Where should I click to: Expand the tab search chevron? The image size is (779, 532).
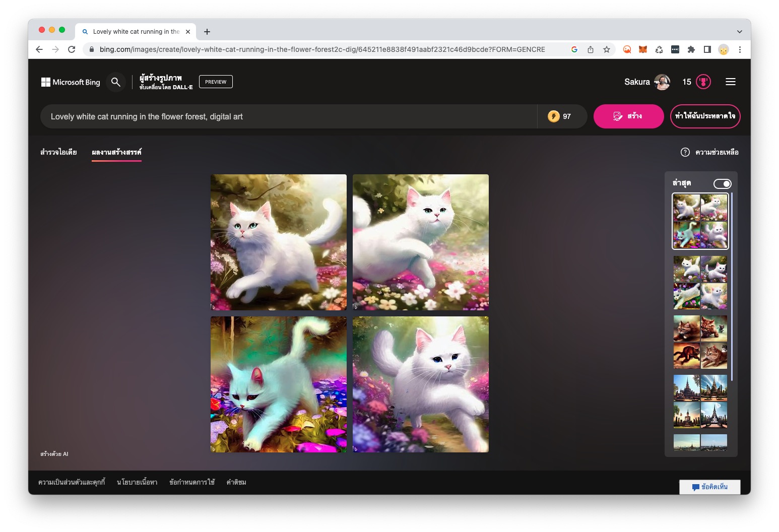tap(739, 31)
